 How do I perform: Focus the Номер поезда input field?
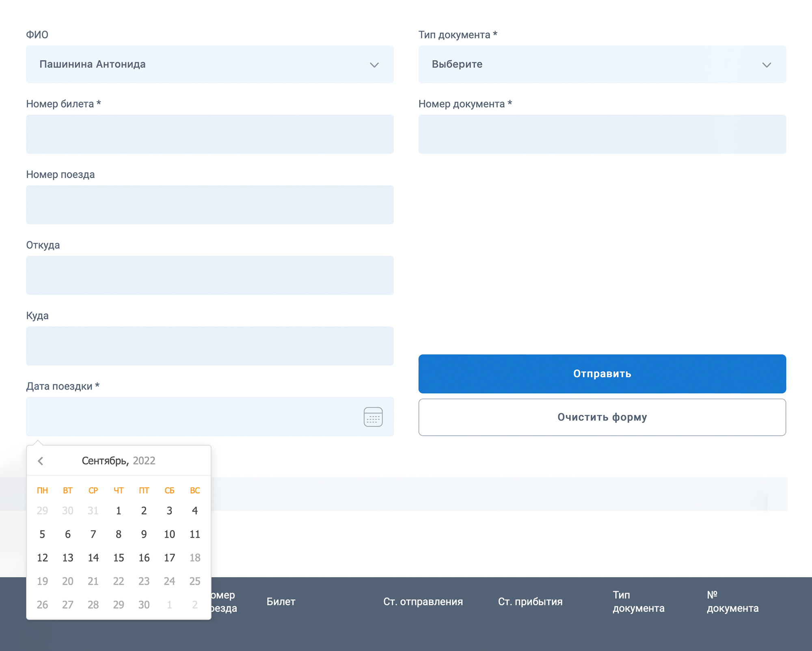coord(210,205)
